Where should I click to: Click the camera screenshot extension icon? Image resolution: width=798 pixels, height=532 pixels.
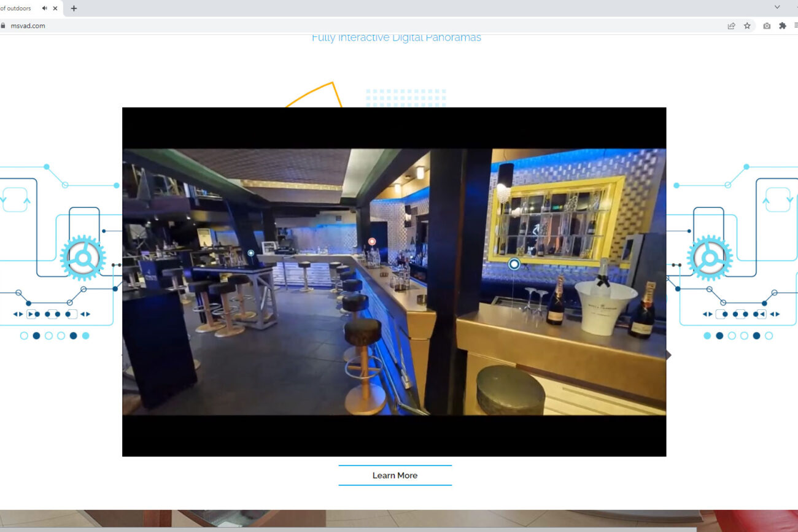click(766, 26)
